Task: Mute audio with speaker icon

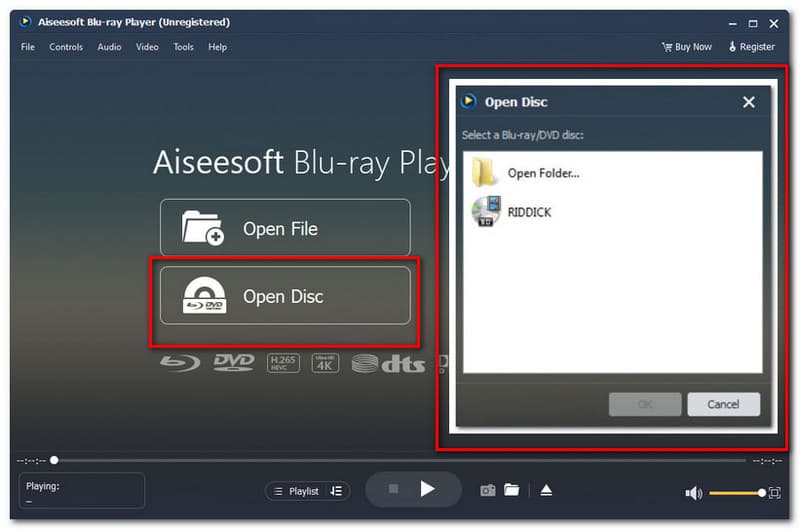Action: (693, 493)
